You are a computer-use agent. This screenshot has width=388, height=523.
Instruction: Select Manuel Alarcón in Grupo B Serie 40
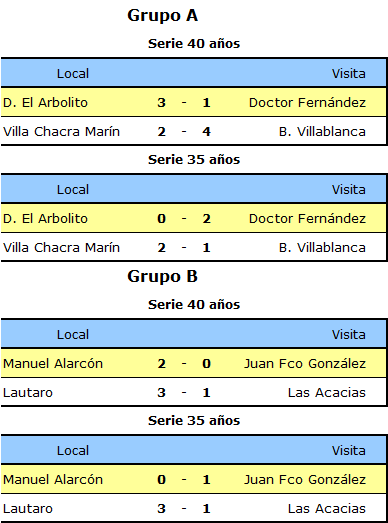53,364
